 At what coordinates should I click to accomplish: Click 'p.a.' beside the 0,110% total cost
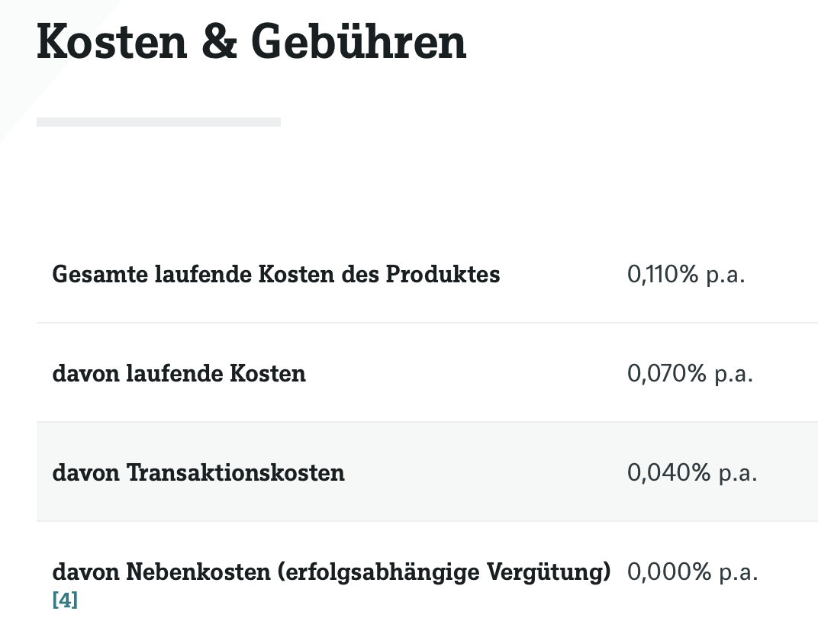point(725,274)
